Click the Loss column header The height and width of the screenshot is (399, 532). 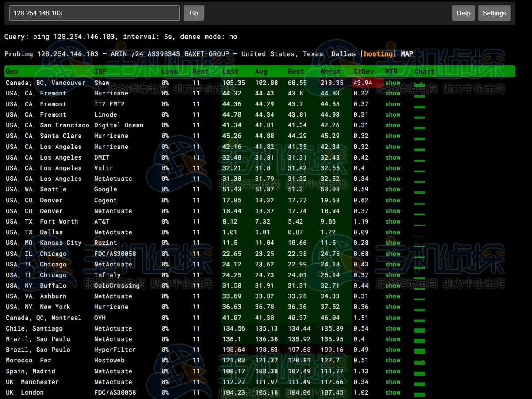coord(169,72)
